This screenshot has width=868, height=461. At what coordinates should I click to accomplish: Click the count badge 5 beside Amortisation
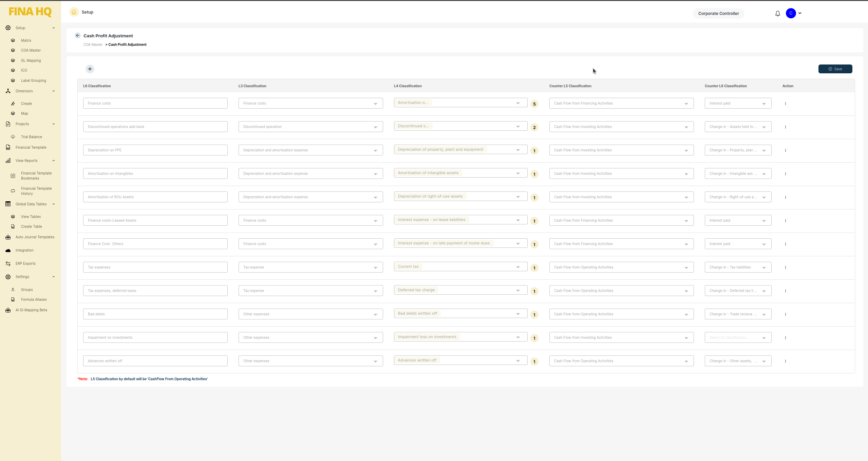(x=534, y=104)
